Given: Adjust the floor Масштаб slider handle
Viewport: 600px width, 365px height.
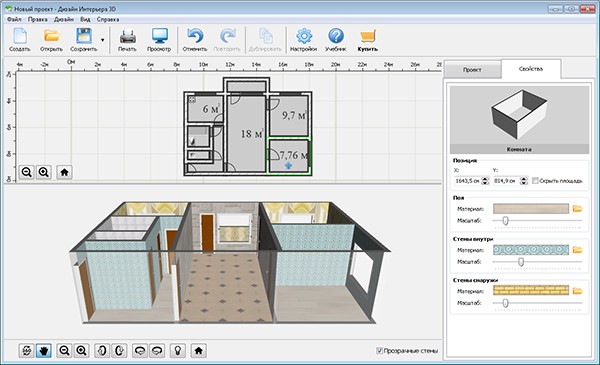Looking at the screenshot, I should (x=505, y=220).
